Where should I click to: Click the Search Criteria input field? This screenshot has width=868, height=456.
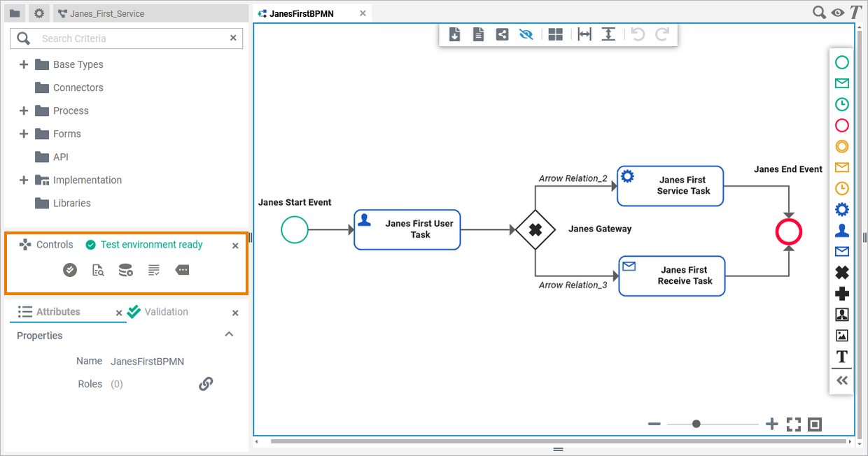[133, 38]
